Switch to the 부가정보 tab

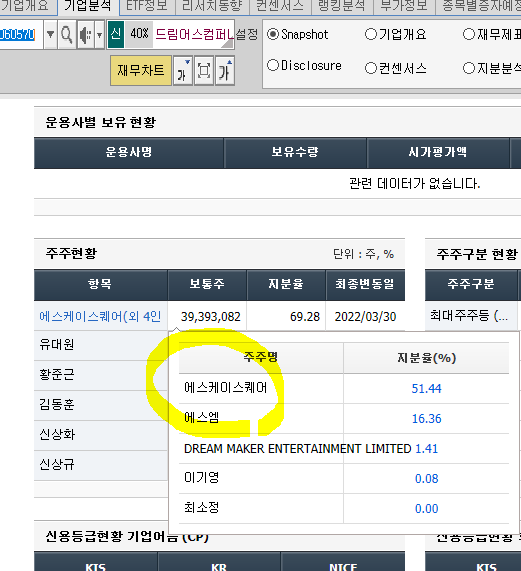click(x=404, y=6)
